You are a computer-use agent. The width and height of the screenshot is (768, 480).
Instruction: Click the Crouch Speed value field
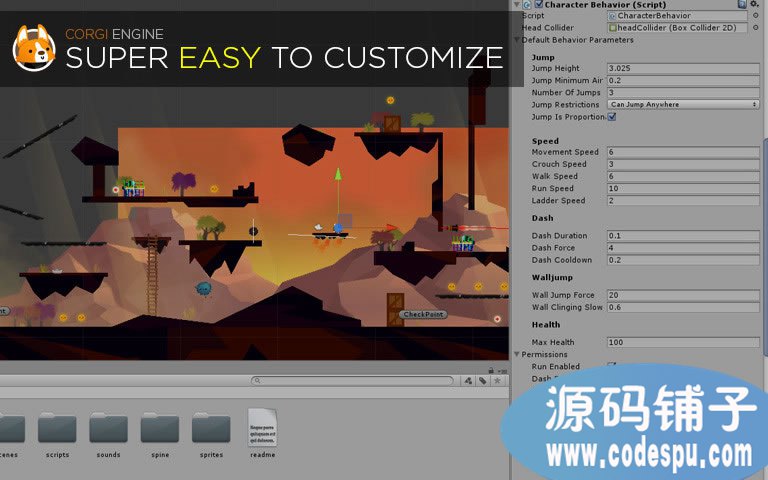click(683, 165)
